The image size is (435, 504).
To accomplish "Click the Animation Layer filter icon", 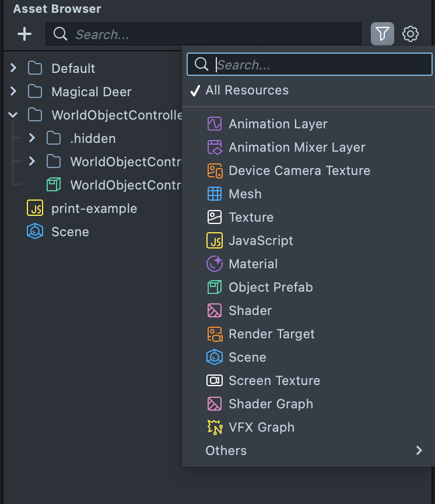I will pyautogui.click(x=215, y=124).
